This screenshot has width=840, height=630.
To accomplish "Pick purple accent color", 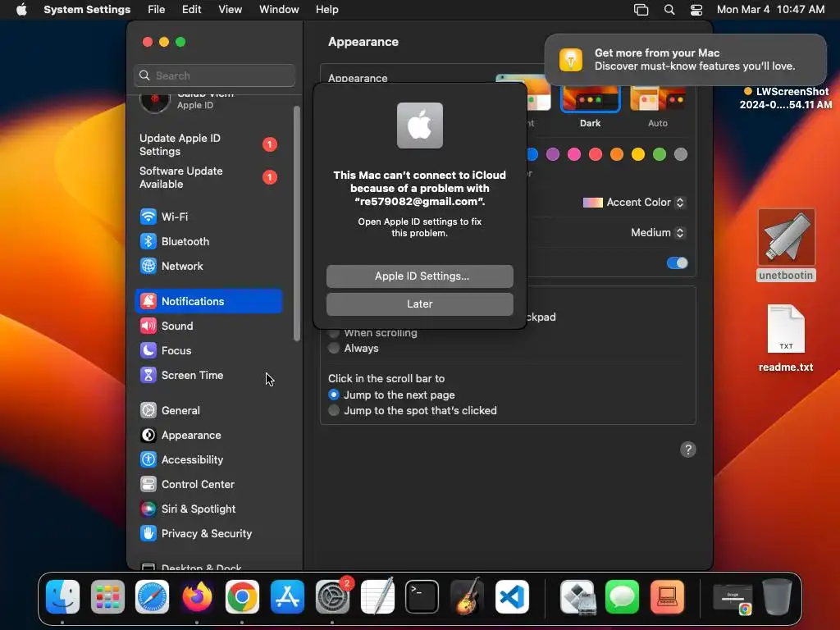I will 553,154.
